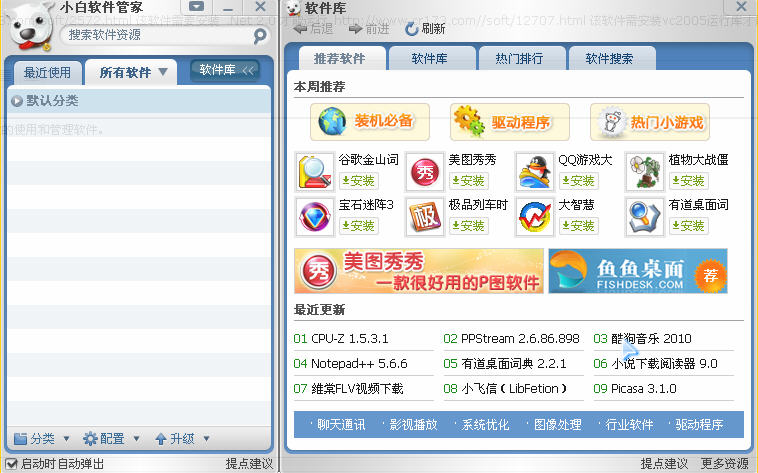758x473 pixels.
Task: Open the 影视播放 category link
Action: click(x=413, y=425)
